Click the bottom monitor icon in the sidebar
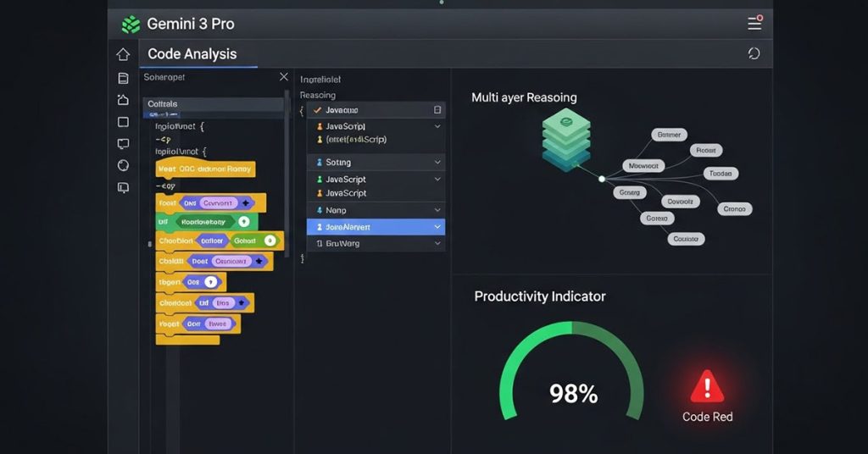The width and height of the screenshot is (868, 454). click(x=123, y=188)
